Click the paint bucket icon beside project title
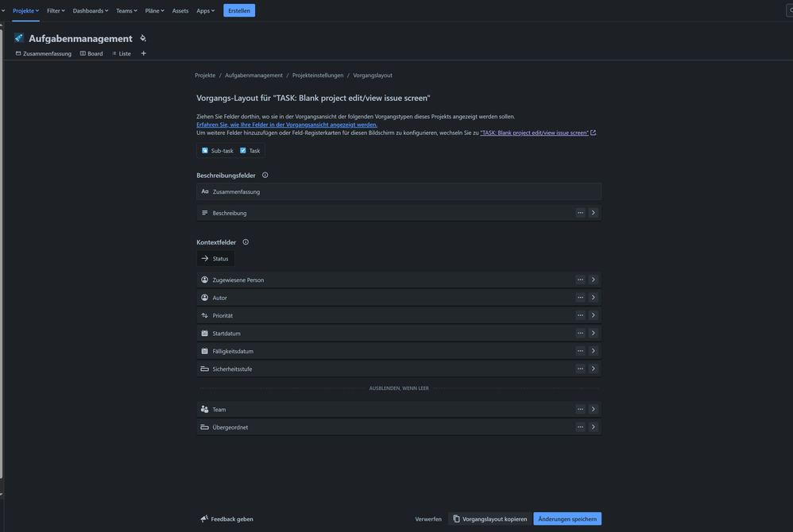The image size is (793, 532). tap(143, 38)
